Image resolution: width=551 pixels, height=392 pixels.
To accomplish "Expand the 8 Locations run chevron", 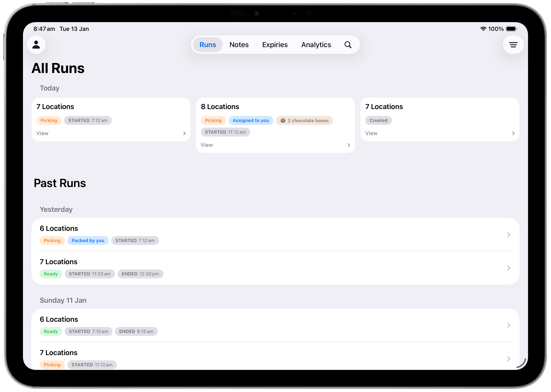I will [349, 145].
